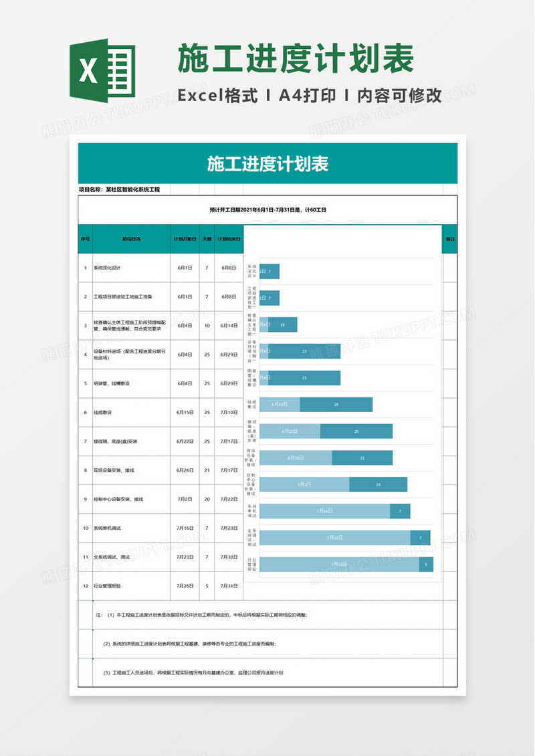The width and height of the screenshot is (535, 756).
Task: Select end date 7月30日 in row 11
Action: 229,557
